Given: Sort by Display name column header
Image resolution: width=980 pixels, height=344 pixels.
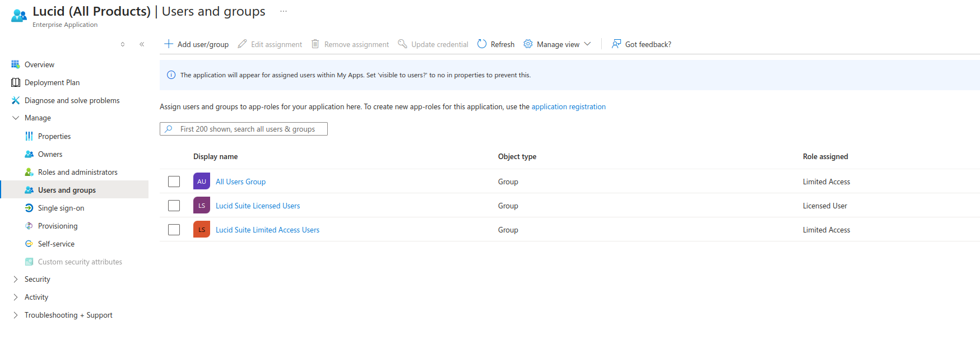Looking at the screenshot, I should [x=215, y=156].
